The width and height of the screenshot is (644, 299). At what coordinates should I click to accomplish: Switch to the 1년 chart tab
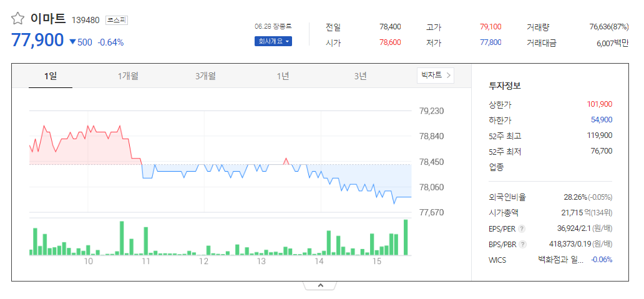coord(283,76)
